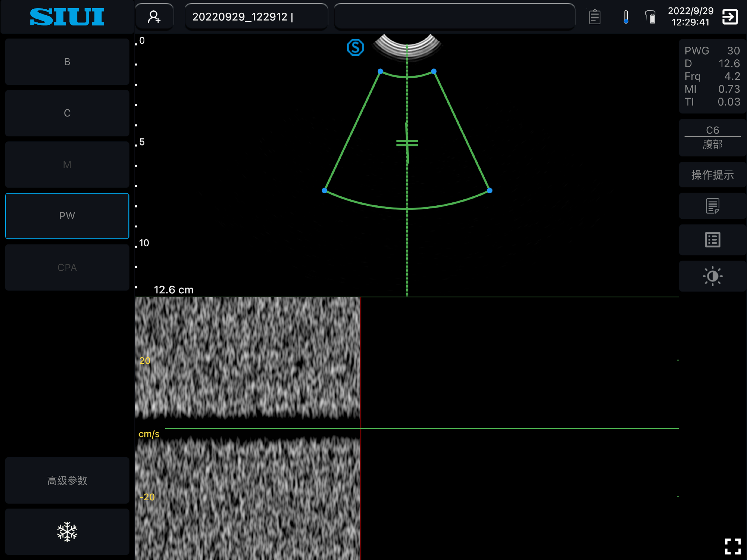Check the probe temperature thermometer icon
Image resolution: width=747 pixels, height=560 pixels.
[626, 17]
